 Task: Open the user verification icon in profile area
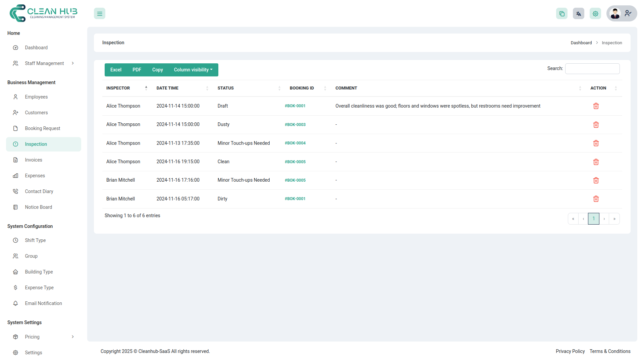pos(628,13)
